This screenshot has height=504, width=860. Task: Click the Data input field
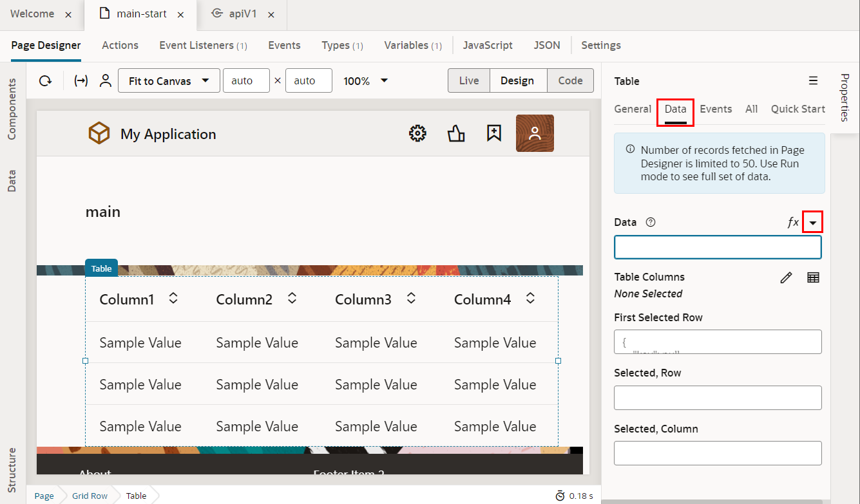(x=718, y=247)
